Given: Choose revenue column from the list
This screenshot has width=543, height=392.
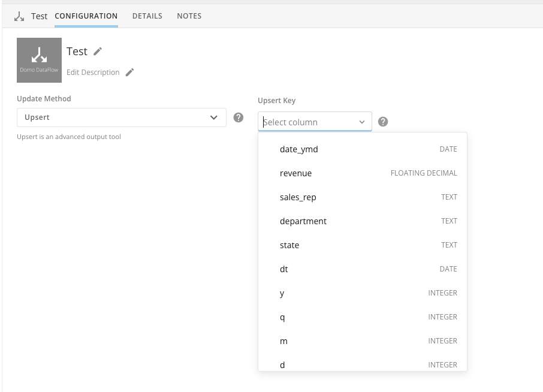Looking at the screenshot, I should point(363,173).
